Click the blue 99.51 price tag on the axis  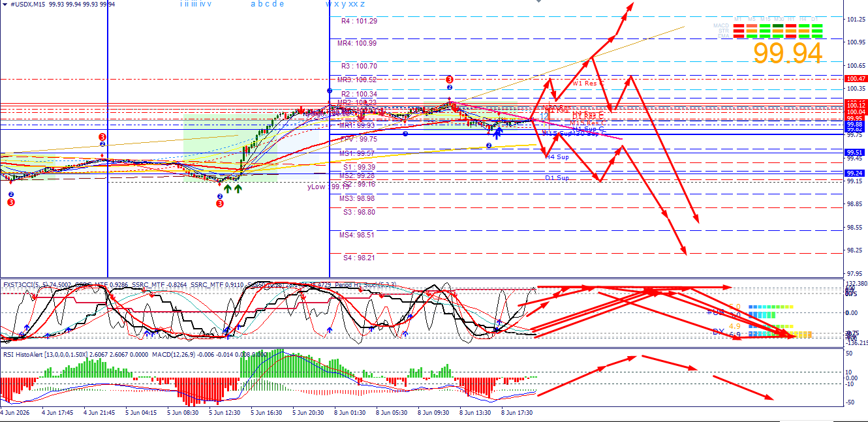tap(856, 151)
